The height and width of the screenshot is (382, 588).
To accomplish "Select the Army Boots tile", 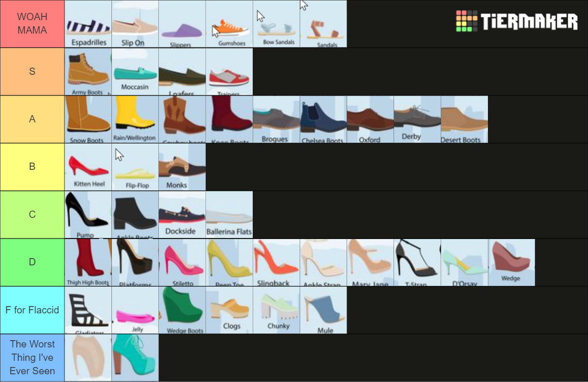I will point(88,72).
